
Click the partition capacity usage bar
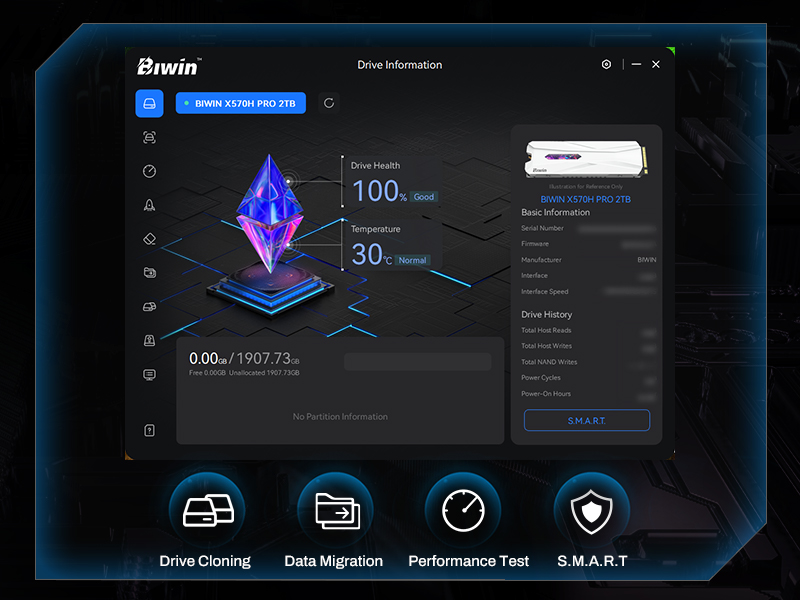417,361
